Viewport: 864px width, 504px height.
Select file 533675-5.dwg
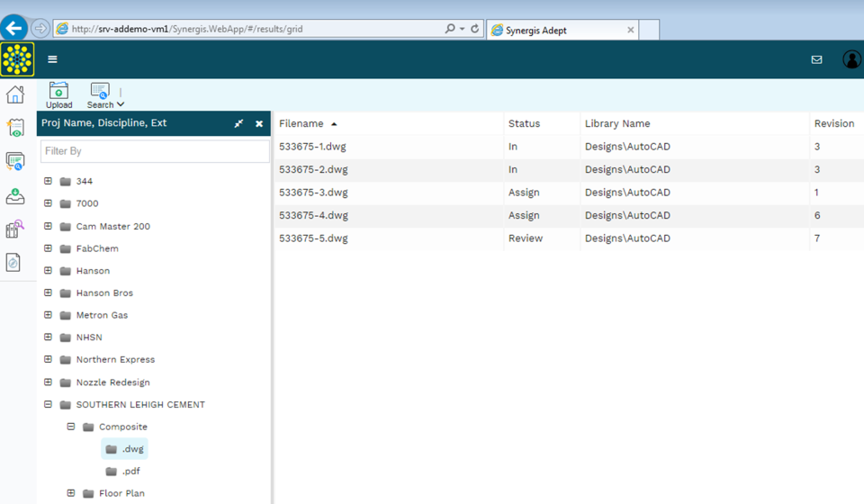tap(313, 238)
